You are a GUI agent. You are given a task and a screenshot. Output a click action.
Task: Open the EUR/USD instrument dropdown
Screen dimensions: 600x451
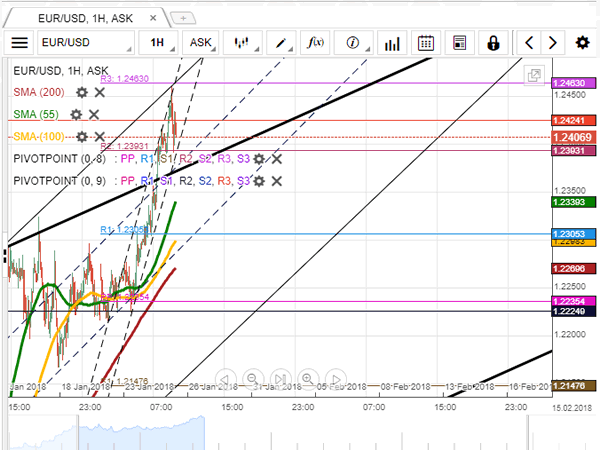point(86,42)
